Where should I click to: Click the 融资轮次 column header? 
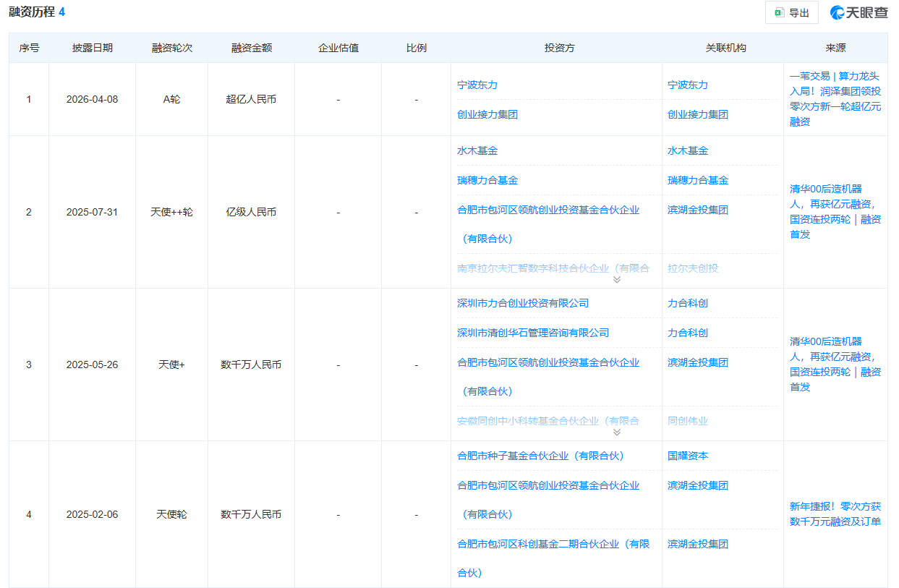click(172, 48)
